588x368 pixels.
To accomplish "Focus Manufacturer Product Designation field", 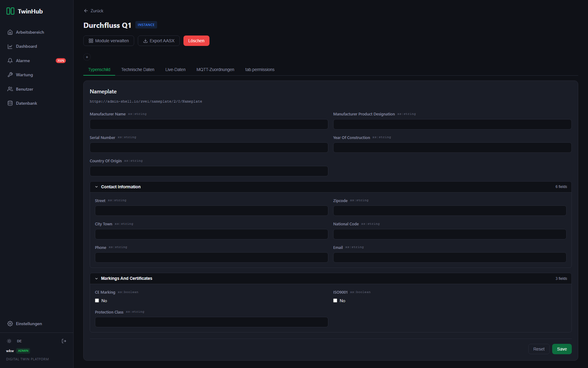I will click(452, 124).
